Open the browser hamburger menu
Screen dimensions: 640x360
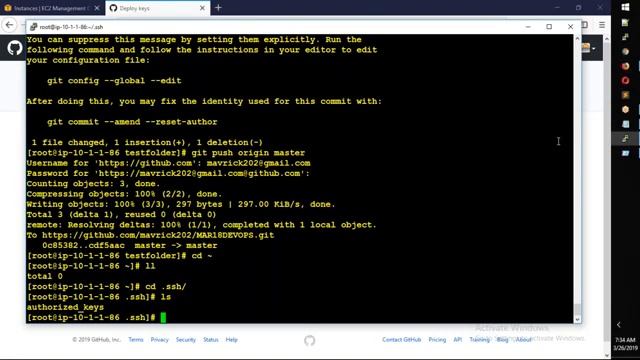coord(602,25)
